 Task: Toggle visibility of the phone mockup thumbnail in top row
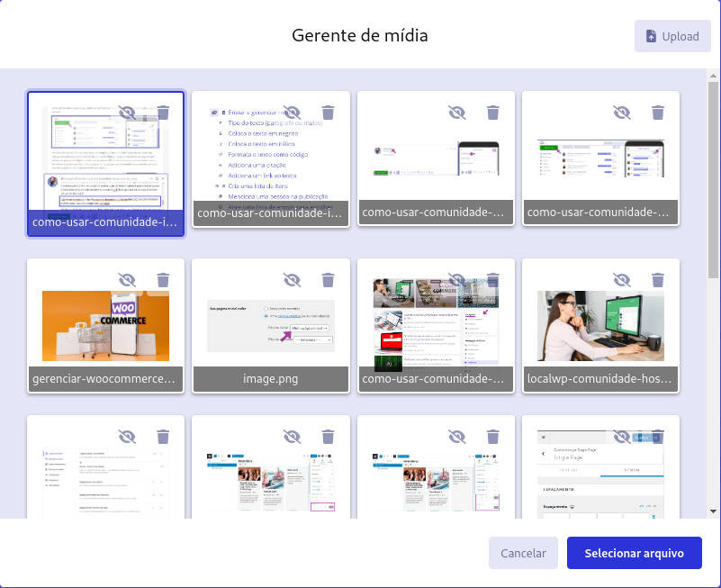pos(457,113)
